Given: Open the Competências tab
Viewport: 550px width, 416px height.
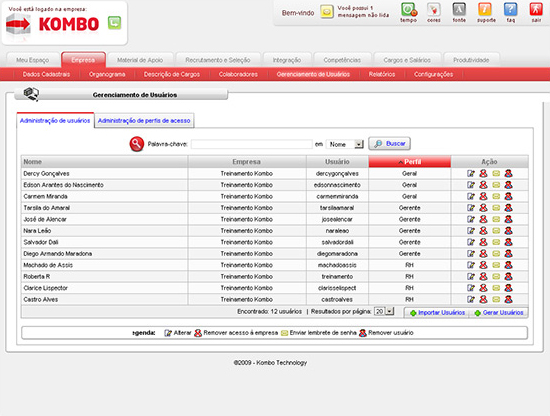Looking at the screenshot, I should point(342,60).
